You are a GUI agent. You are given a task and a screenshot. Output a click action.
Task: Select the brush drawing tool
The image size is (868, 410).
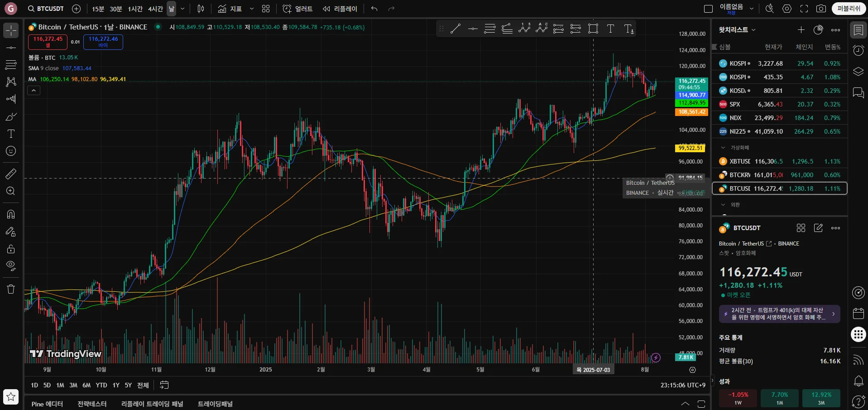click(x=11, y=117)
